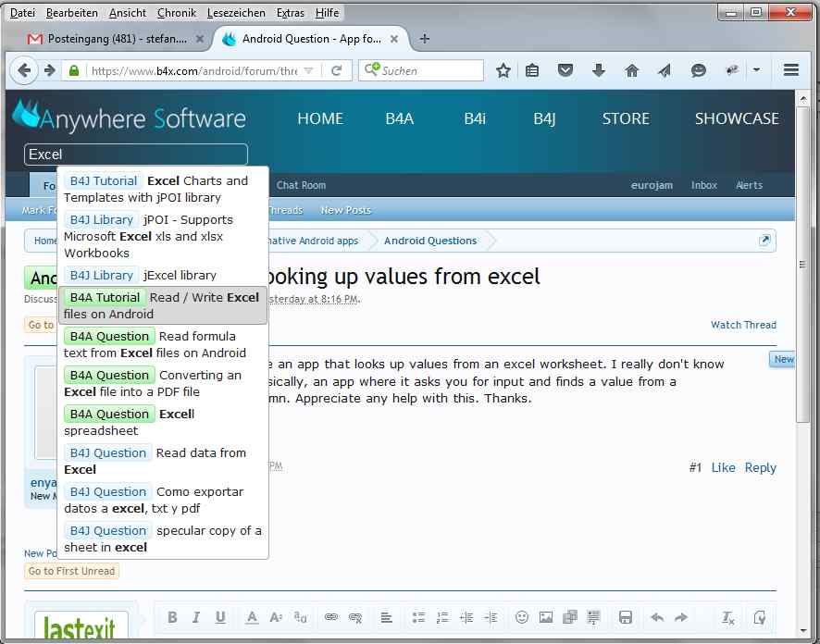The image size is (820, 644).
Task: Like post #1
Action: 723,467
